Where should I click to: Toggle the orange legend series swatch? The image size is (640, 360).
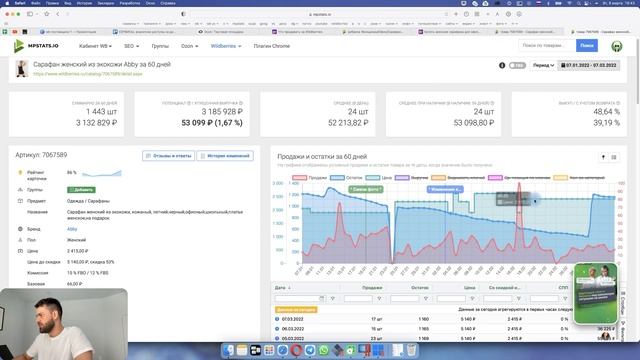438,178
